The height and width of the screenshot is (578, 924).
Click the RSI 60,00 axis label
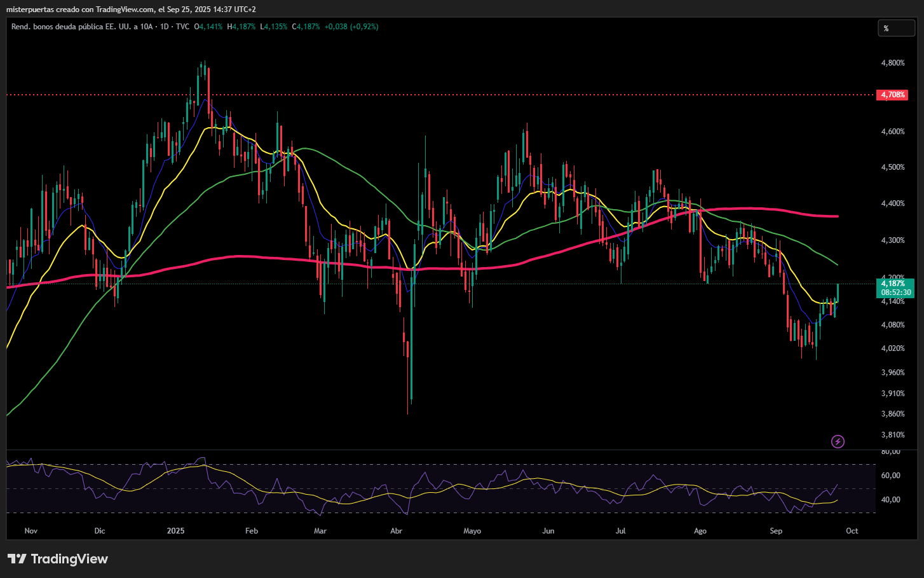coord(890,476)
